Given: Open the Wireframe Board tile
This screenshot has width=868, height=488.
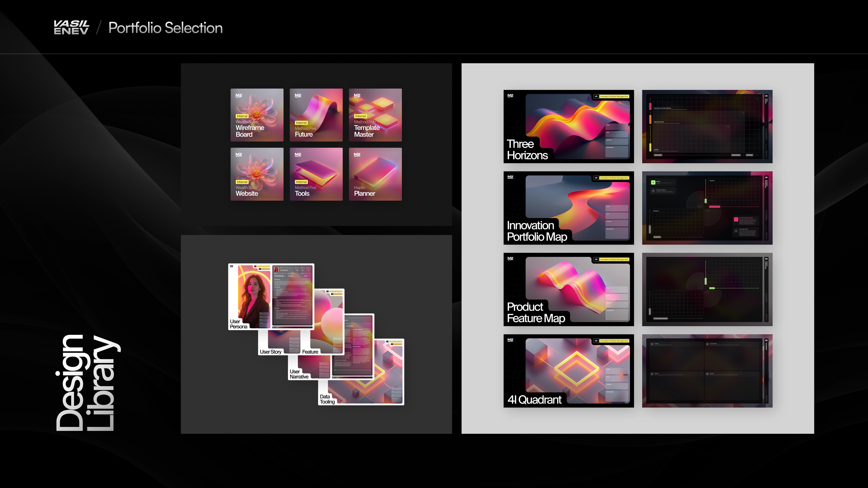Looking at the screenshot, I should [x=257, y=115].
